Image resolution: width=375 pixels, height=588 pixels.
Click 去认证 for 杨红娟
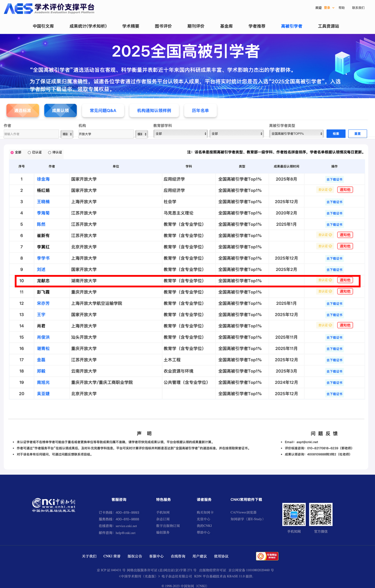point(325,190)
